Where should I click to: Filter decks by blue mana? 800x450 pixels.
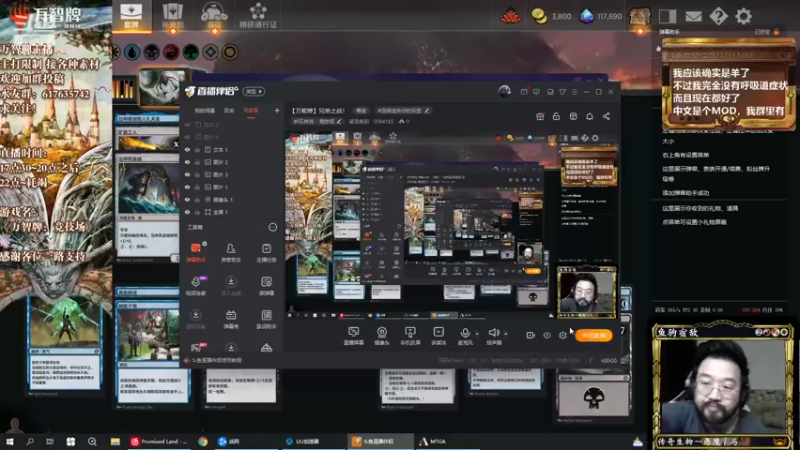click(132, 52)
